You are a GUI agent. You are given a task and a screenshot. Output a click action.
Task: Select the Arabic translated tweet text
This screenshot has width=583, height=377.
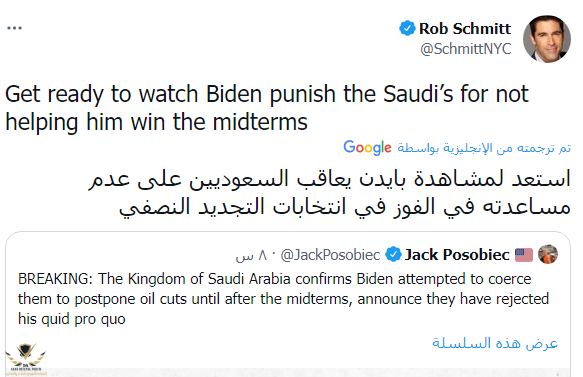point(329,193)
